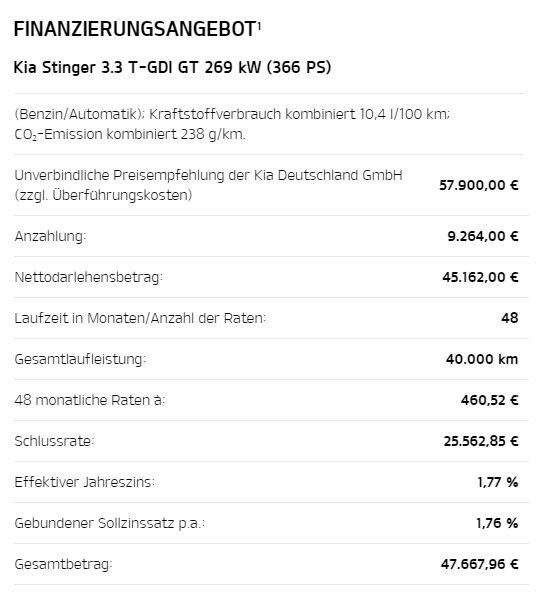This screenshot has height=599, width=537.
Task: Click the footnote superscript after FINANZIERUNGSANGEBOT
Action: coord(259,26)
